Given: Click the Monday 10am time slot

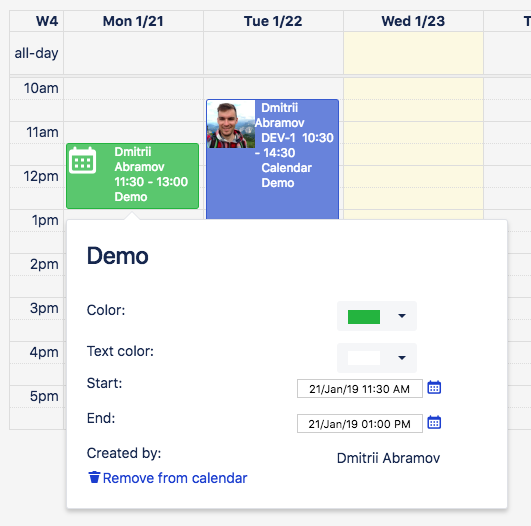Looking at the screenshot, I should click(133, 89).
